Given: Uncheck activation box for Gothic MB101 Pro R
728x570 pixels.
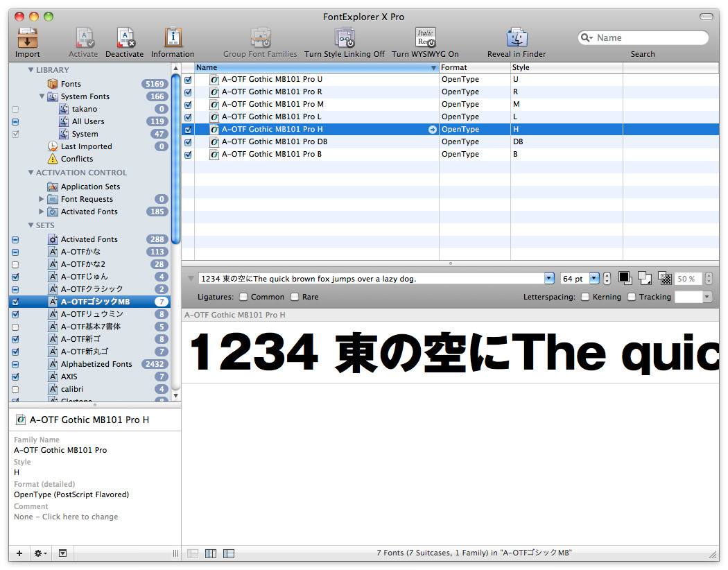Looking at the screenshot, I should 188,92.
